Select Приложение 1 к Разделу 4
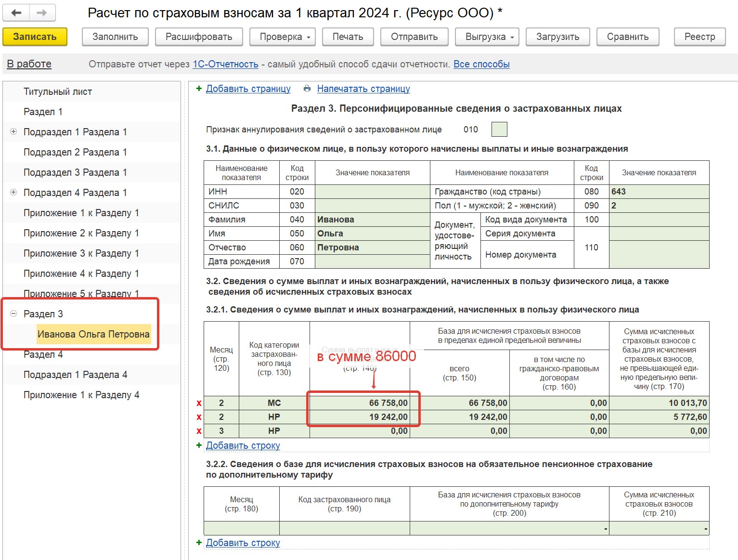The height and width of the screenshot is (560, 738). [81, 395]
